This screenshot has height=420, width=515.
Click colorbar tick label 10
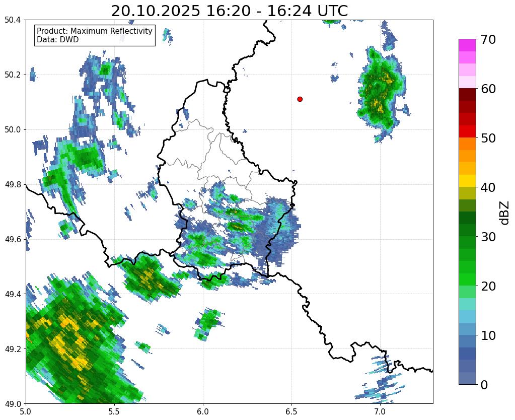(488, 335)
